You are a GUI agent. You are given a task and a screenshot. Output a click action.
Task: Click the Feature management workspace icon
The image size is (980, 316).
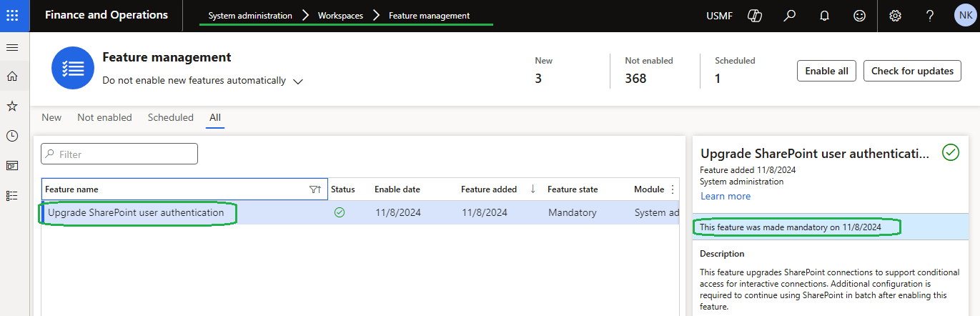pyautogui.click(x=73, y=68)
